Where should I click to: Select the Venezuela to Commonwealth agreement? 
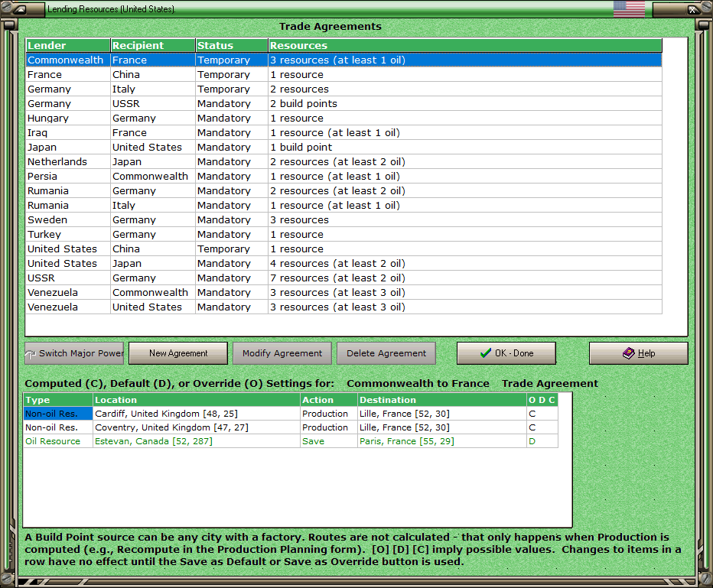pos(343,293)
